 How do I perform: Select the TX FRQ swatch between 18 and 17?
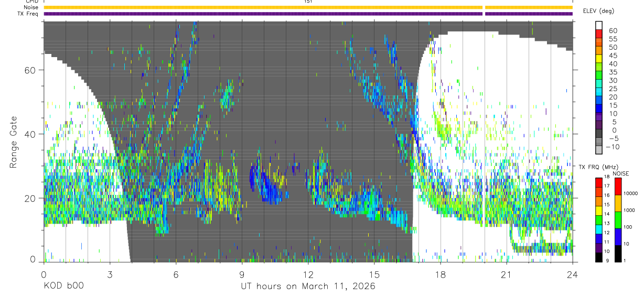tap(599, 182)
